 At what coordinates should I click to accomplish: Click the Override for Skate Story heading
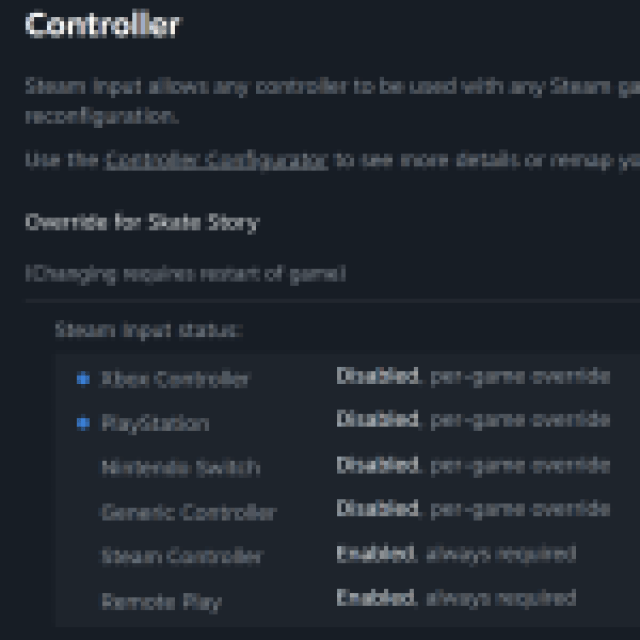coord(141,222)
